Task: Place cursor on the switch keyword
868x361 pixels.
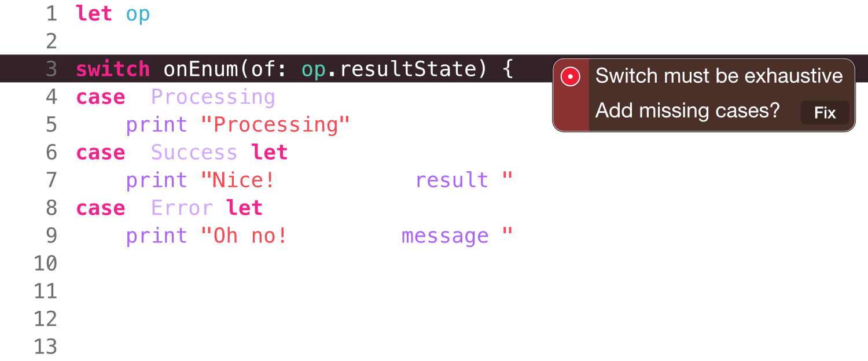Action: point(113,69)
